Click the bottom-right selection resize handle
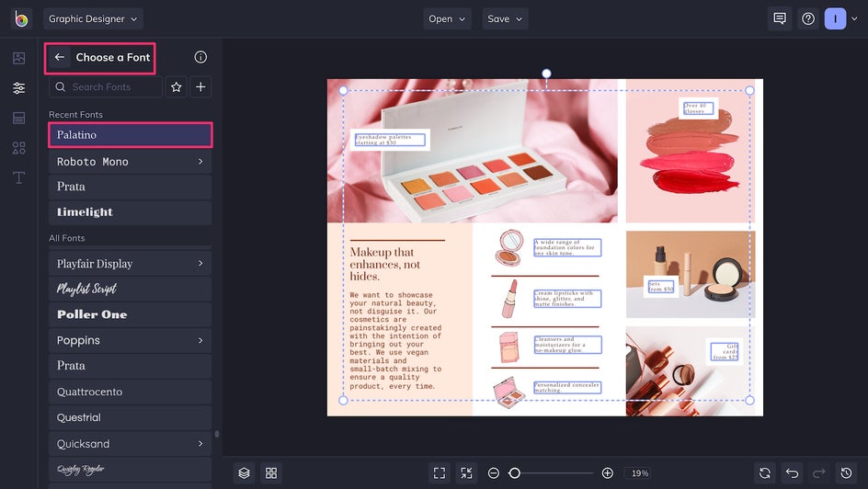868x489 pixels. [749, 401]
